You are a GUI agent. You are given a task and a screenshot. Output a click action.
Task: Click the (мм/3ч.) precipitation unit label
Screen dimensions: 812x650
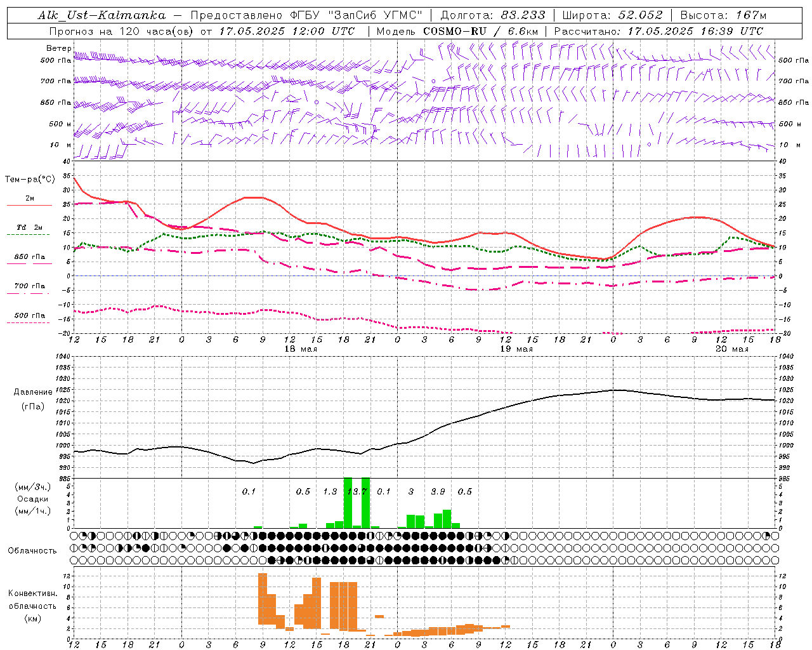point(33,487)
